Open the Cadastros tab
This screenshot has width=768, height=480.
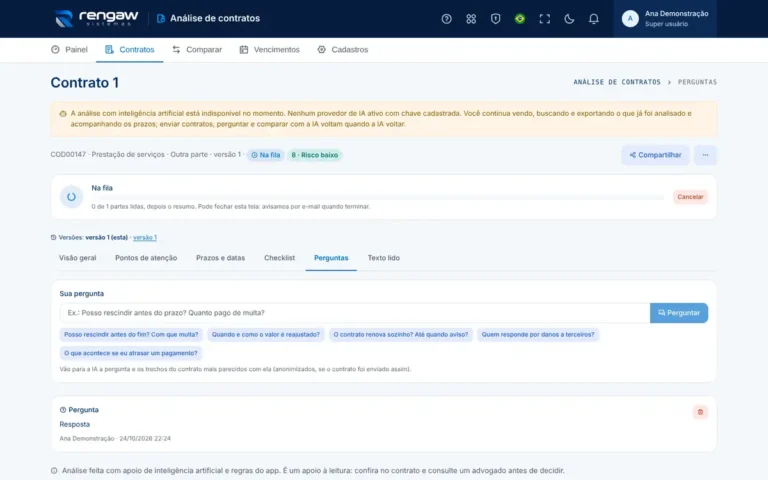pos(342,49)
